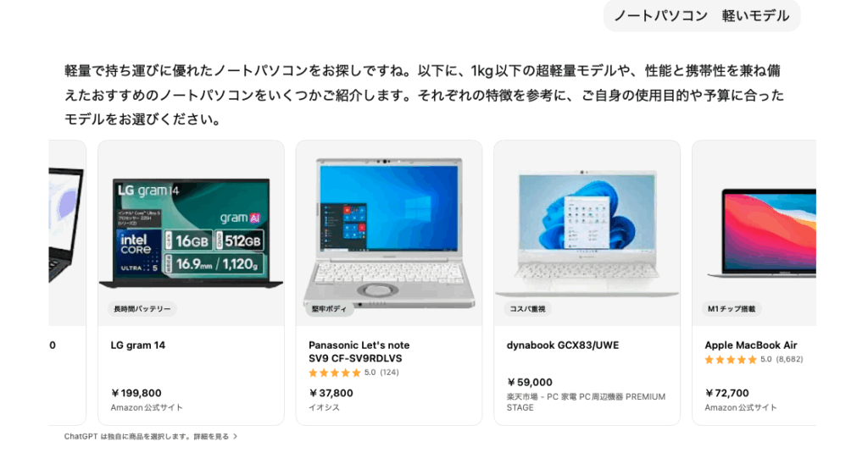Click the ¥37,800 イオシス price listing
Screen dimensions: 868x453
(331, 400)
